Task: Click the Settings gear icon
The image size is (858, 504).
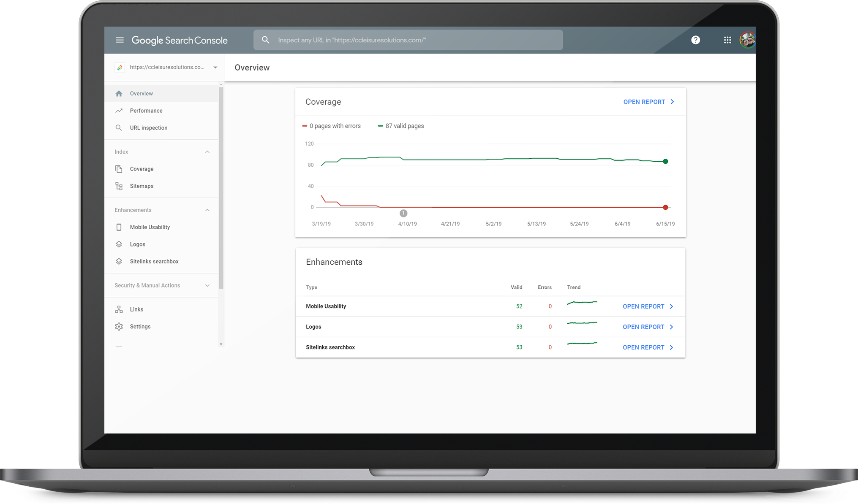Action: tap(119, 327)
